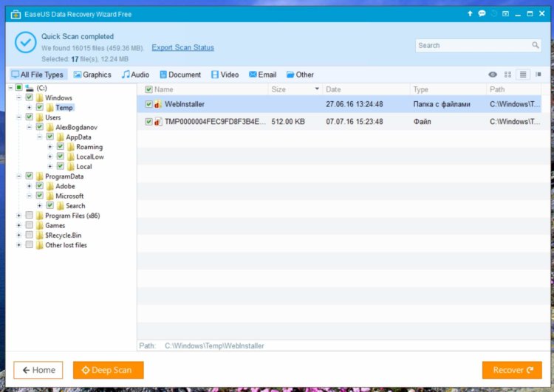
Task: Toggle the select-all checkbox beside Name header
Action: coord(148,89)
